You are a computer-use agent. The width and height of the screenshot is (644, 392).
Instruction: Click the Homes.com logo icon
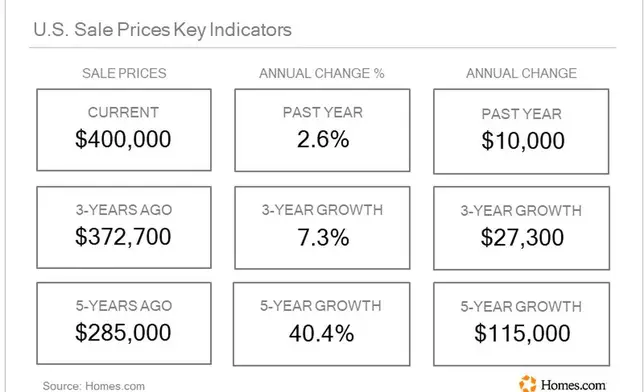[x=528, y=384]
